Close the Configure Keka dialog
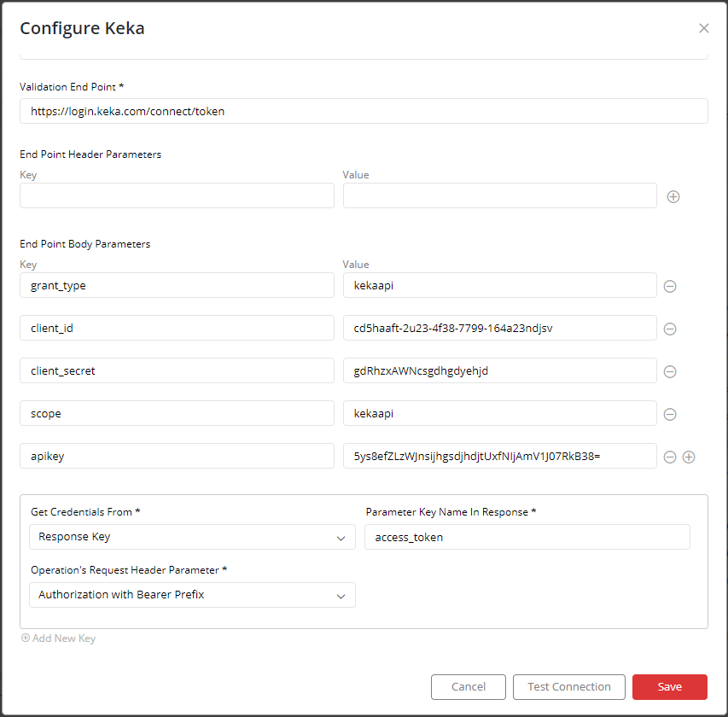 coord(704,28)
